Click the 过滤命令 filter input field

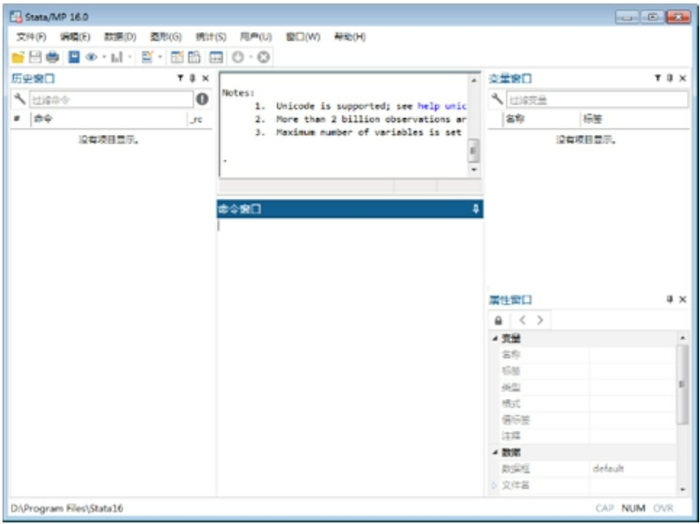point(111,100)
